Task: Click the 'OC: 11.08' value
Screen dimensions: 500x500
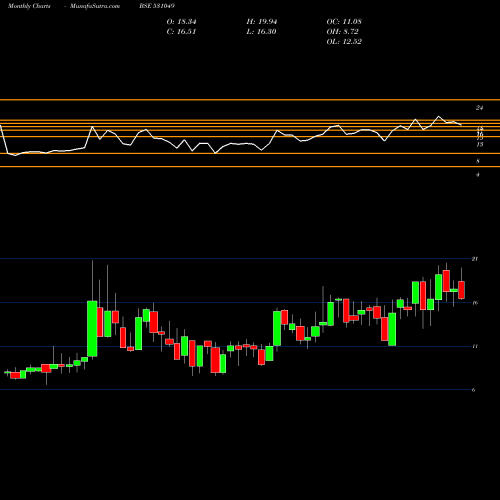Action: click(344, 22)
